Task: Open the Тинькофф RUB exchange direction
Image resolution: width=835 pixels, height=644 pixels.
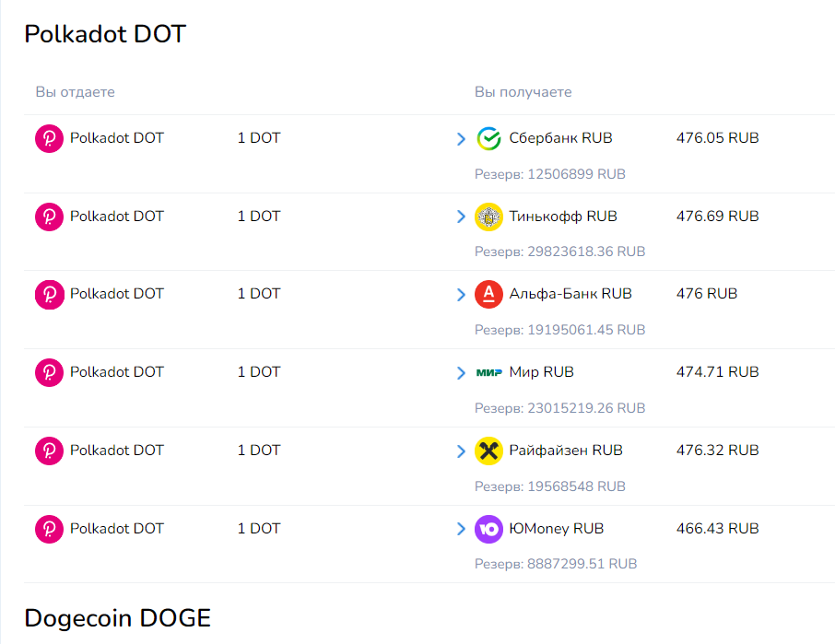Action: click(429, 231)
